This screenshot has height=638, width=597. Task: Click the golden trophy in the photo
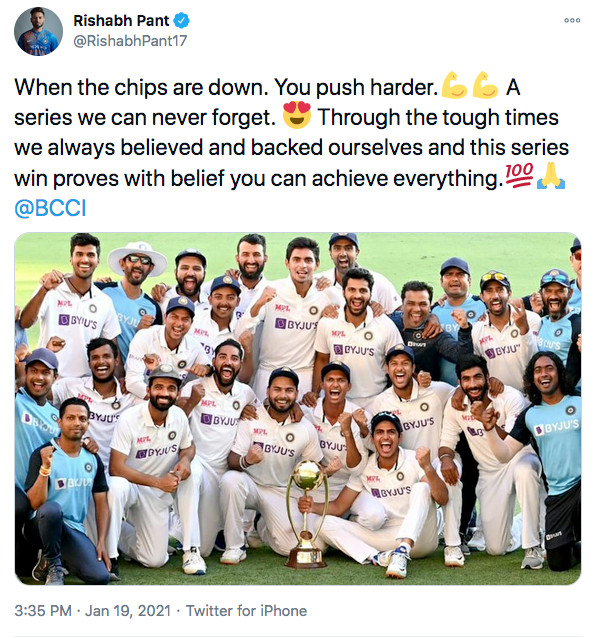pos(306,513)
